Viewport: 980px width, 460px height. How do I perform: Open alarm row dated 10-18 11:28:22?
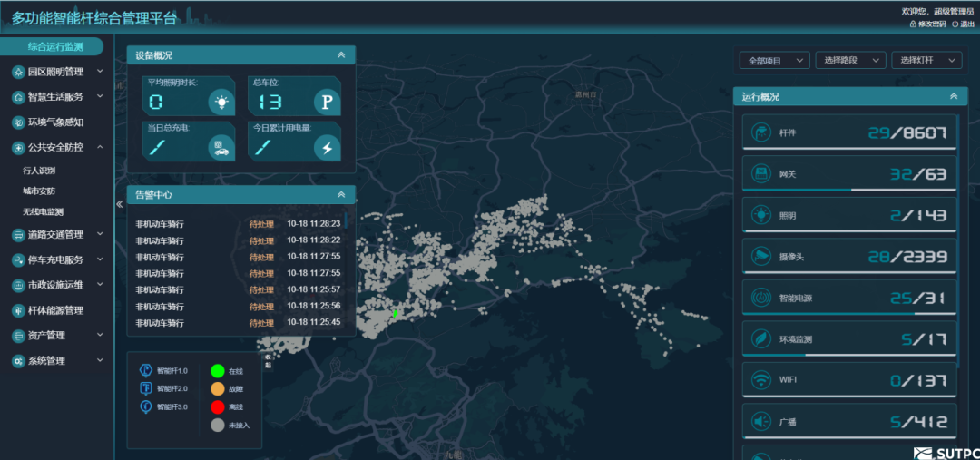pos(238,240)
